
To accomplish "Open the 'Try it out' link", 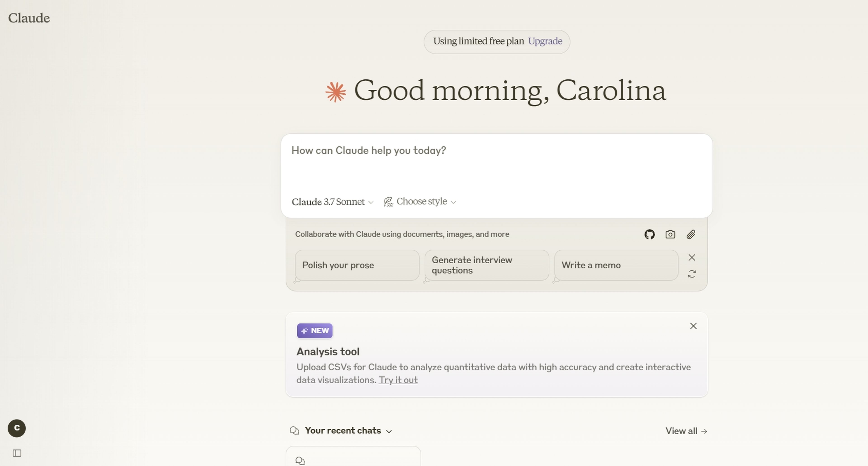I will point(398,380).
